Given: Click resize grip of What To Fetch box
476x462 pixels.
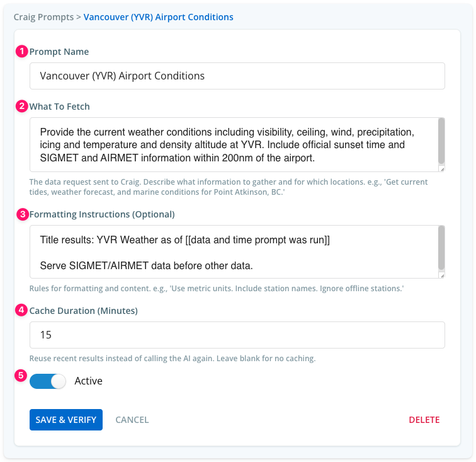Looking at the screenshot, I should pos(442,170).
